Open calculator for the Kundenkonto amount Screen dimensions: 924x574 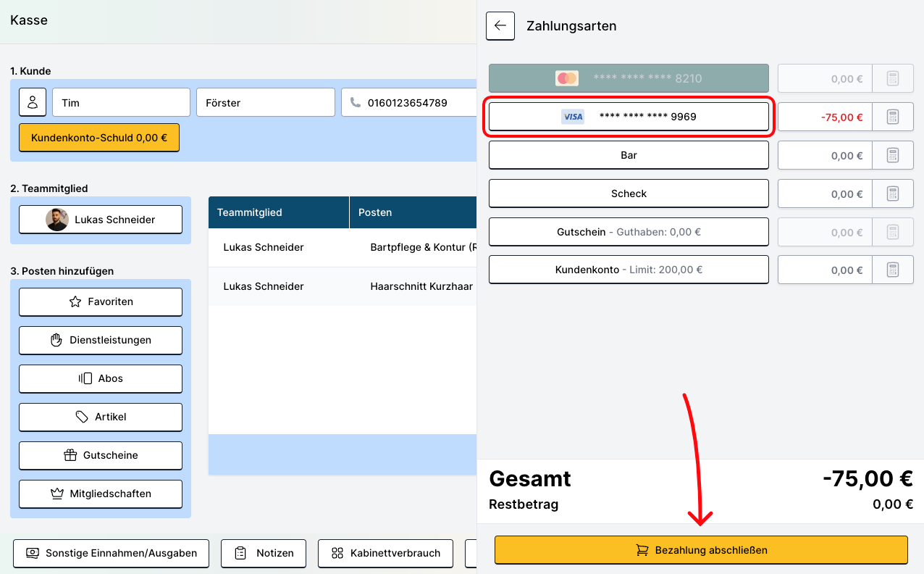pyautogui.click(x=892, y=270)
